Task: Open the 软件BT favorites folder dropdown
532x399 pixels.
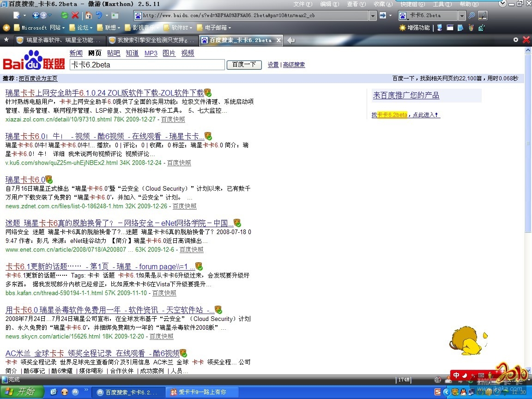Action: (178, 28)
